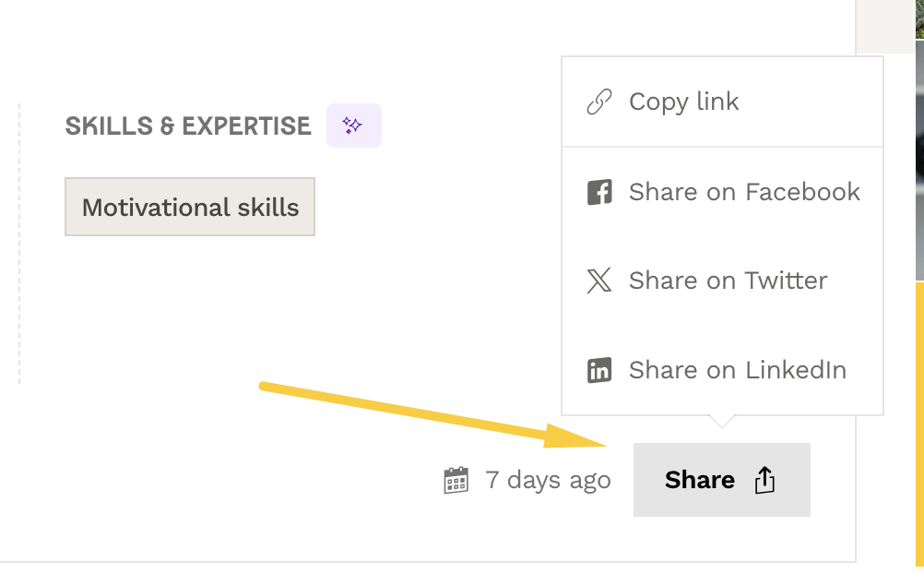Viewport: 924px width, 574px height.
Task: Click the LinkedIn logo icon
Action: [x=599, y=370]
